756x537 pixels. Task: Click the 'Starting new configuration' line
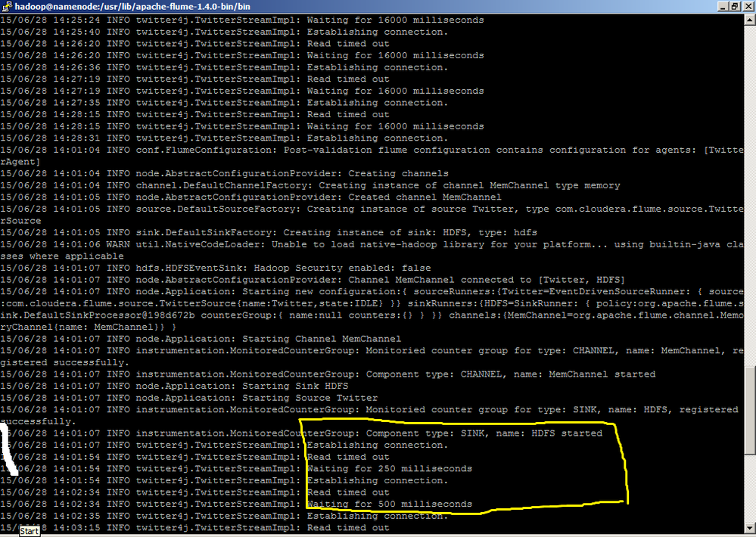[372, 309]
